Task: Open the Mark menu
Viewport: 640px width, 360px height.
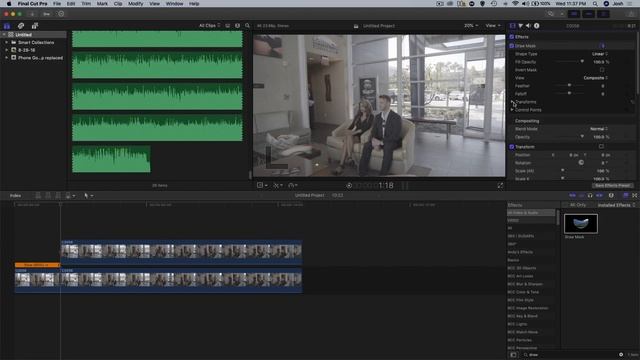Action: point(102,4)
